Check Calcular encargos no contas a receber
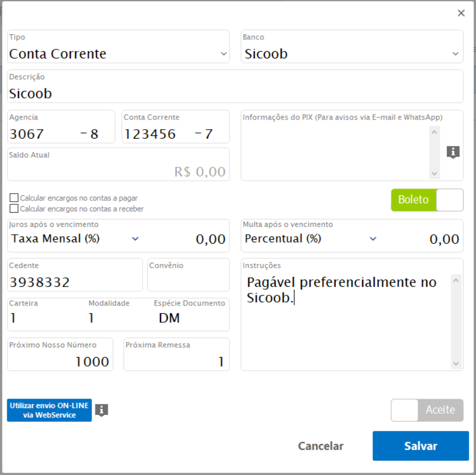The height and width of the screenshot is (475, 476). tap(14, 209)
